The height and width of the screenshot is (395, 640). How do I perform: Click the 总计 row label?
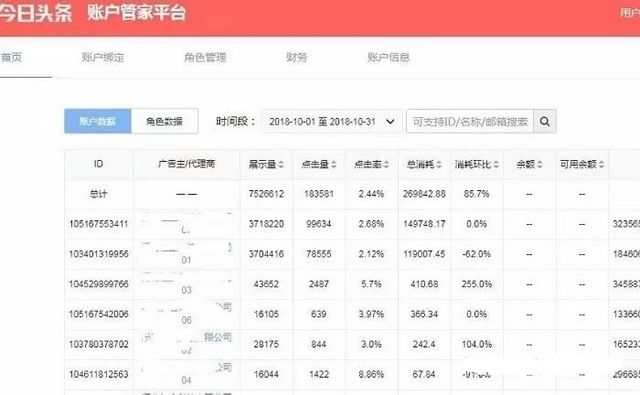pyautogui.click(x=98, y=194)
